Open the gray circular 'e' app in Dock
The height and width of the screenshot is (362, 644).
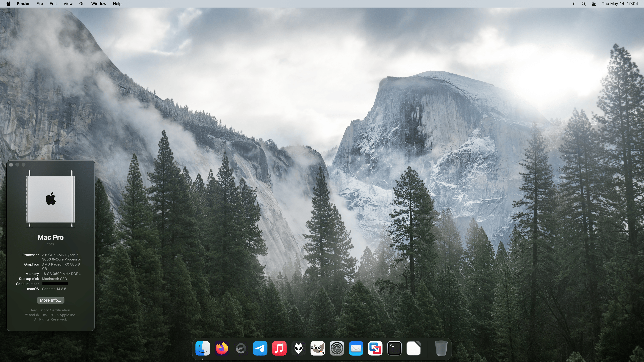click(x=241, y=348)
